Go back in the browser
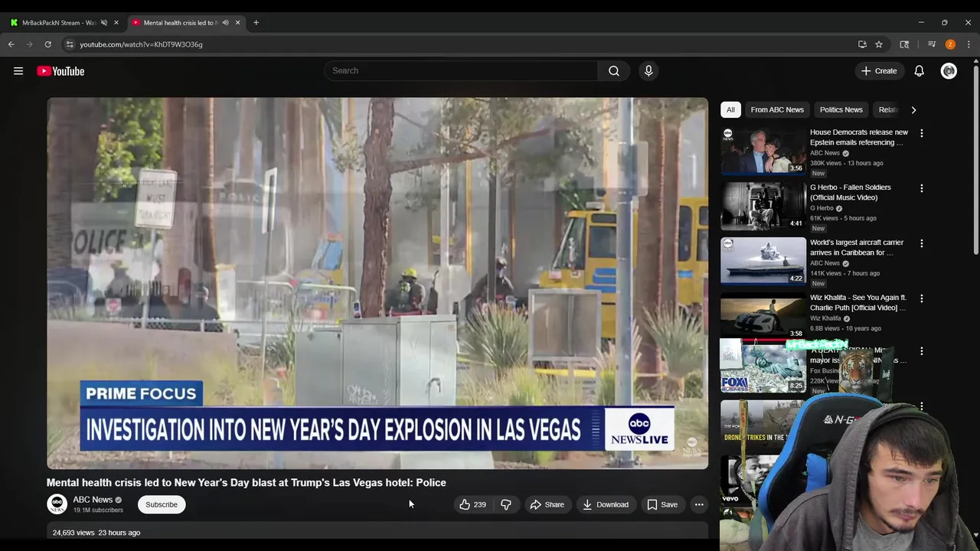980x551 pixels. click(x=11, y=44)
